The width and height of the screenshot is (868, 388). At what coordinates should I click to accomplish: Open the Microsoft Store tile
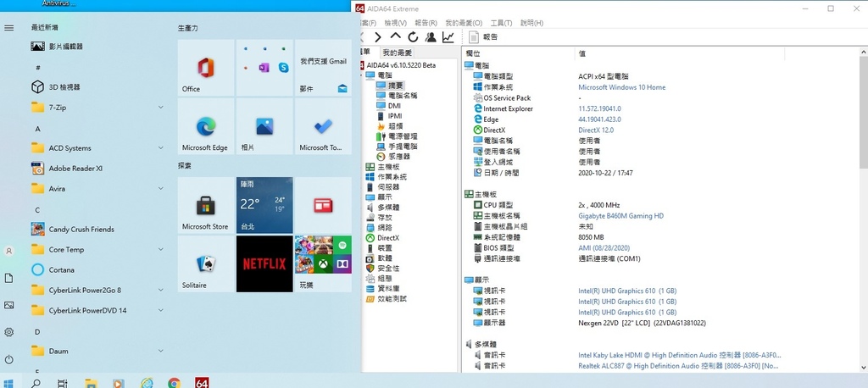point(206,205)
